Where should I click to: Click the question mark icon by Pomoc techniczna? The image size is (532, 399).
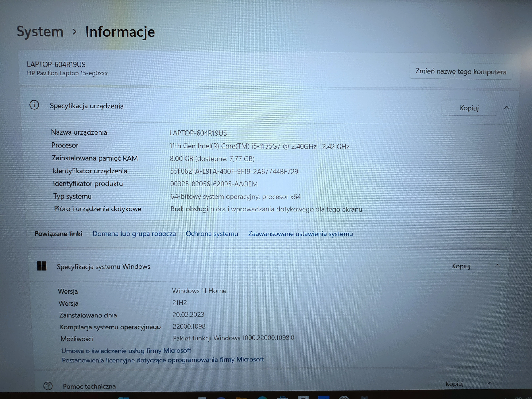[48, 386]
